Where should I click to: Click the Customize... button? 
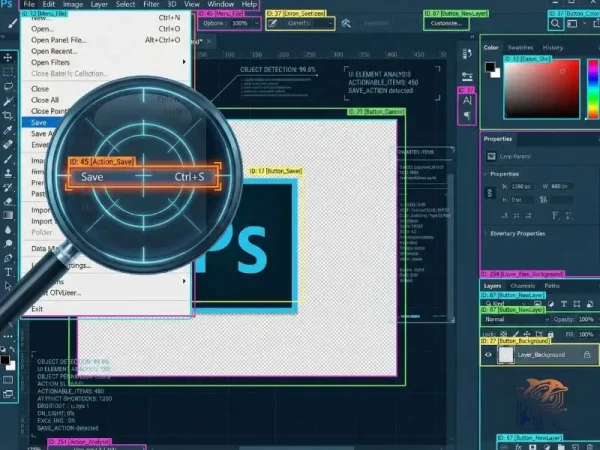[x=446, y=24]
